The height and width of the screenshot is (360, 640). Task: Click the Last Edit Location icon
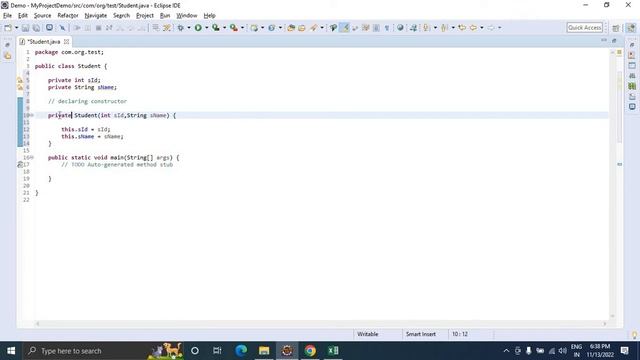pyautogui.click(x=462, y=28)
